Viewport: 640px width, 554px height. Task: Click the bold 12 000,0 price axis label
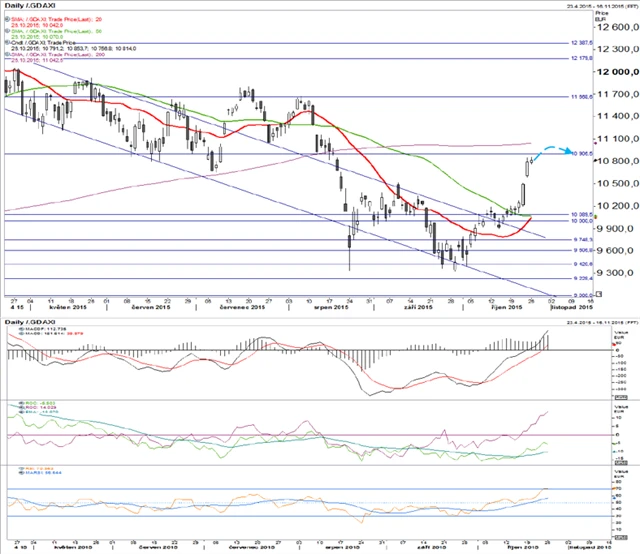[x=618, y=72]
